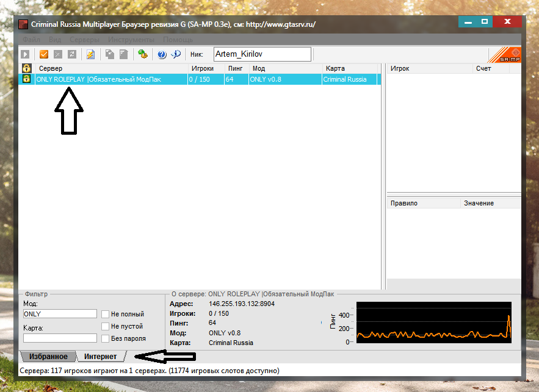Click the ping value 64 in server row

pos(236,79)
